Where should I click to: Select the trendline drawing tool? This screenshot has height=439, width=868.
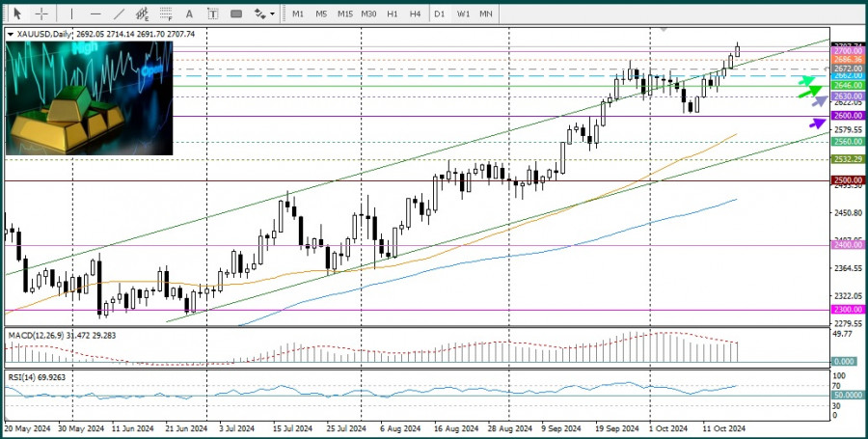point(120,14)
